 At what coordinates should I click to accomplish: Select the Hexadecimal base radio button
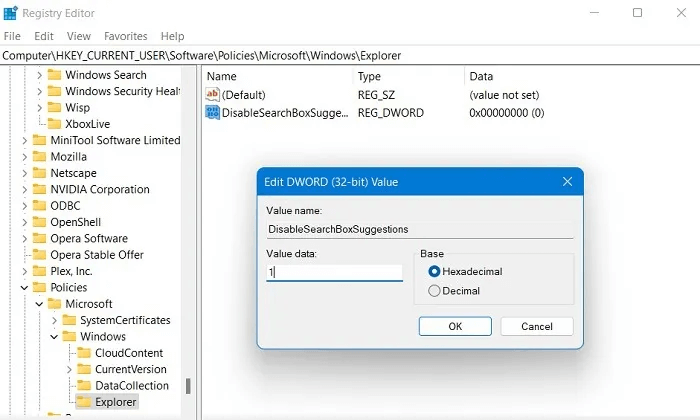[x=434, y=271]
